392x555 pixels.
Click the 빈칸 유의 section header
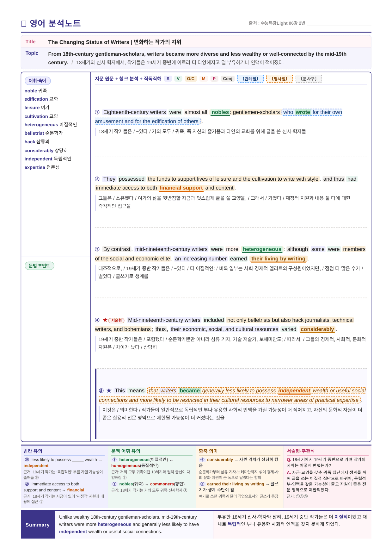pyautogui.click(x=33, y=451)
